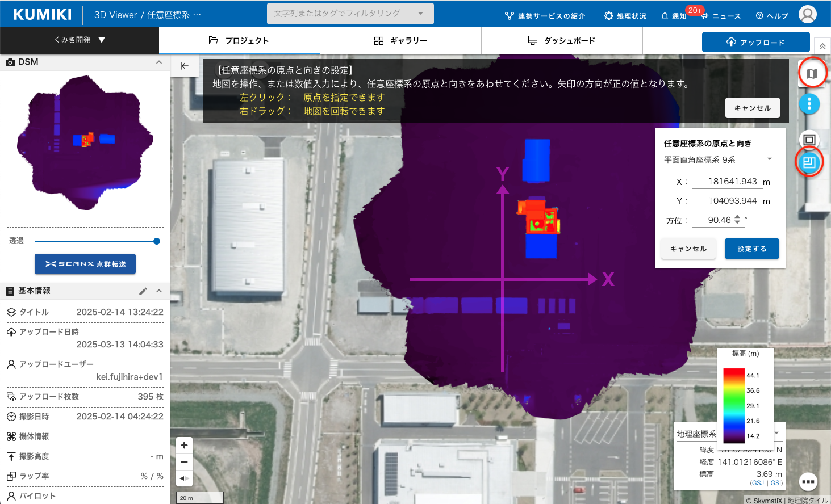
Task: Switch to the ギャラリー tab
Action: pyautogui.click(x=400, y=41)
